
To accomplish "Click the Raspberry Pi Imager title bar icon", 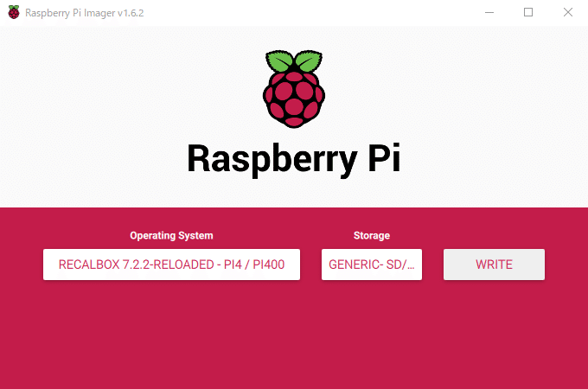I will click(14, 12).
